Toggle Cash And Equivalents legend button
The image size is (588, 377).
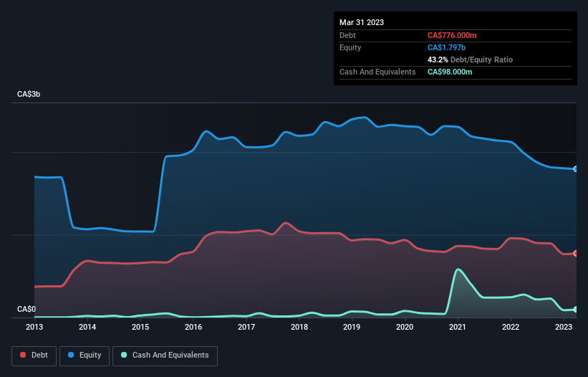coord(165,355)
